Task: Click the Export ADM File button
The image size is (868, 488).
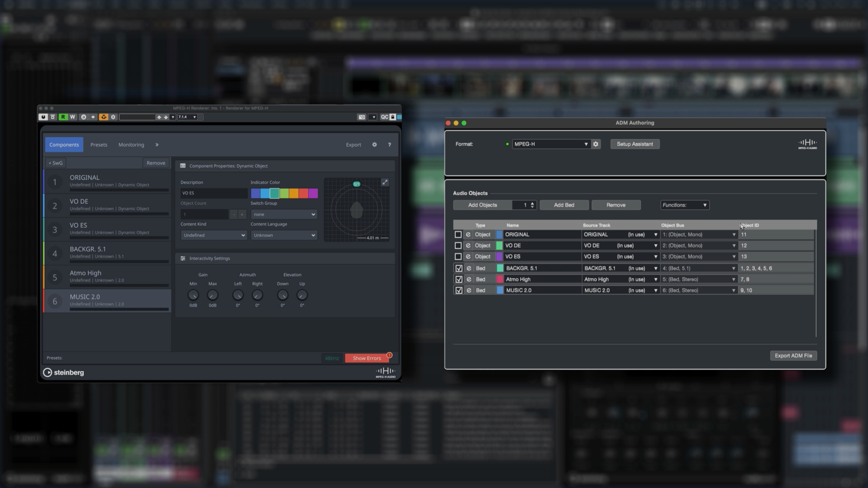Action: coord(793,355)
